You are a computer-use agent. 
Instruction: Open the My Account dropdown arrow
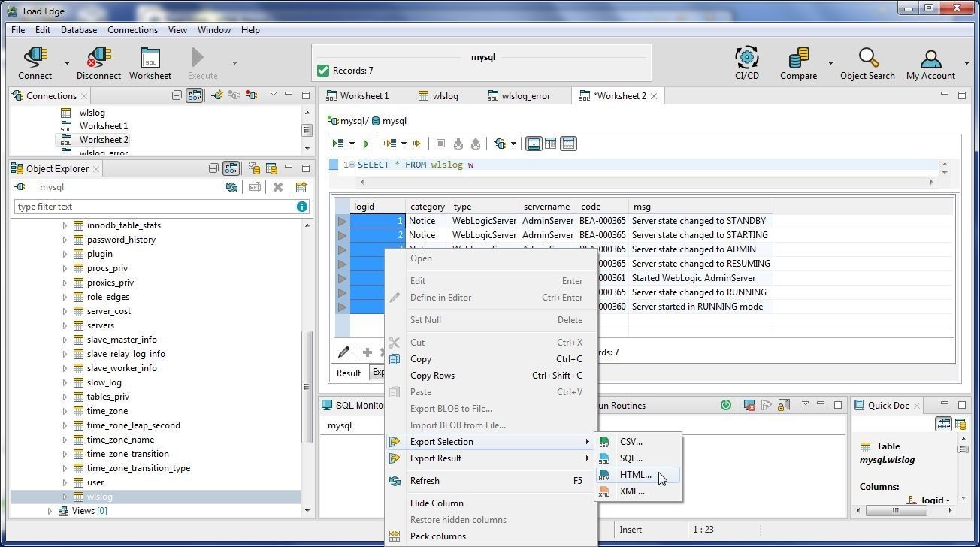click(x=966, y=63)
